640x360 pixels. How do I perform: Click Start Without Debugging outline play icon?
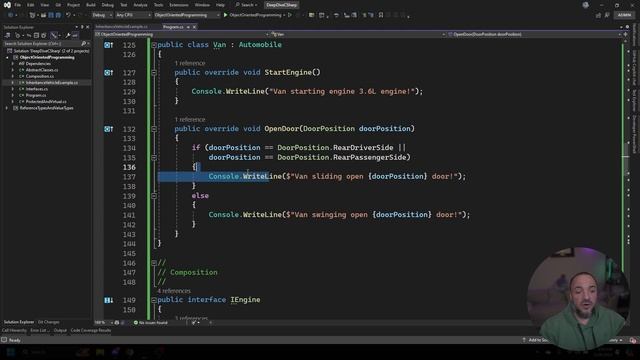290,15
